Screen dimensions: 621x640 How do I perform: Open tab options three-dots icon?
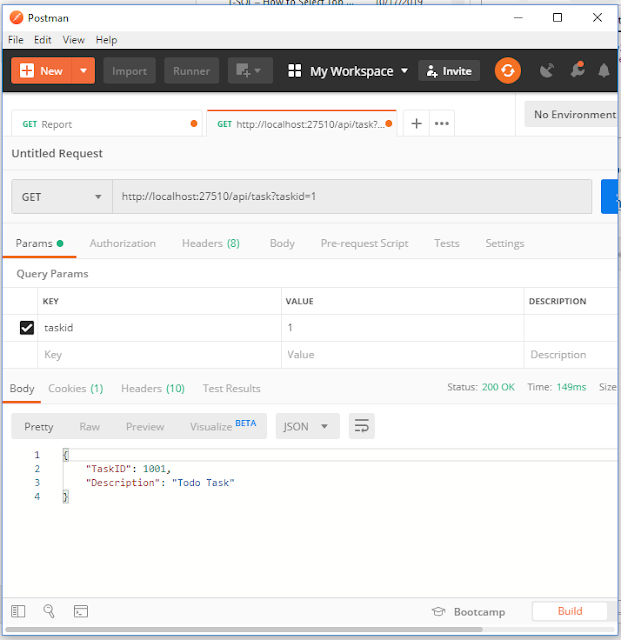pos(442,123)
